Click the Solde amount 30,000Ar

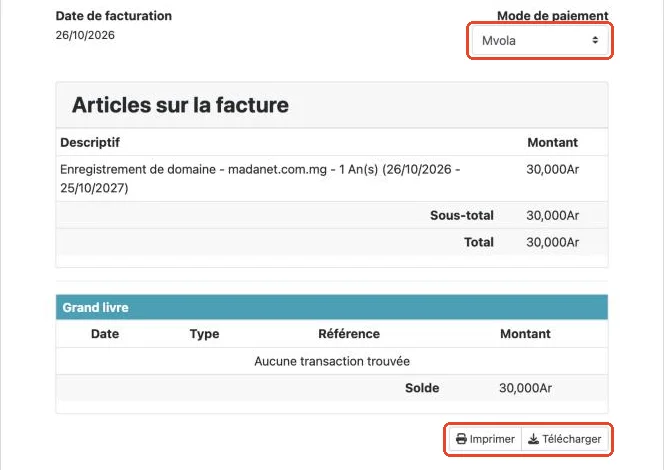(526, 388)
